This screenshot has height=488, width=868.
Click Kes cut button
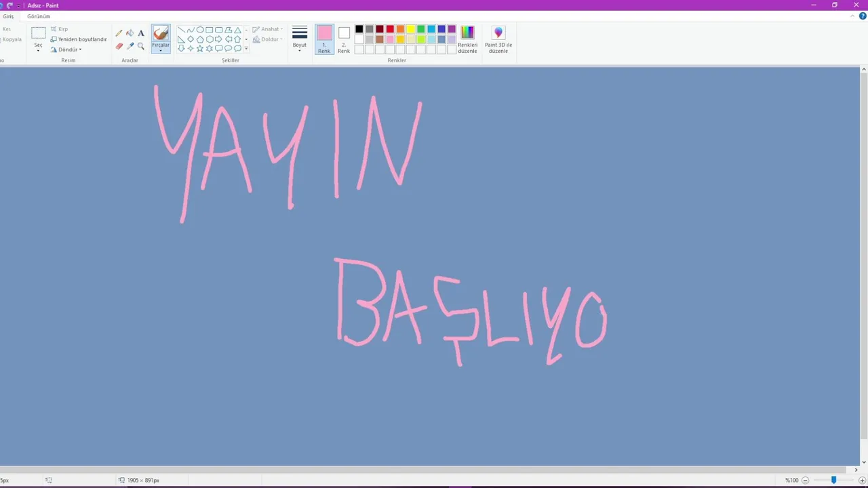(x=7, y=29)
